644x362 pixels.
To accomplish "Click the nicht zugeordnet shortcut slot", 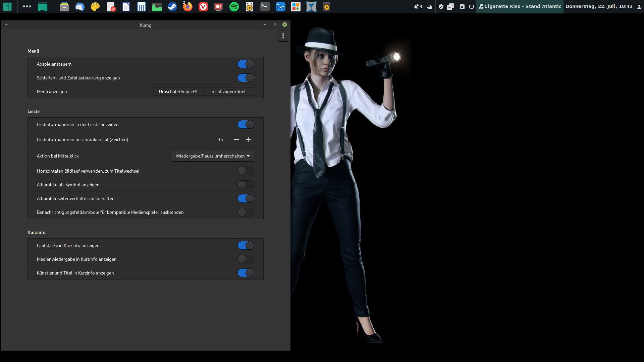I will pyautogui.click(x=228, y=92).
